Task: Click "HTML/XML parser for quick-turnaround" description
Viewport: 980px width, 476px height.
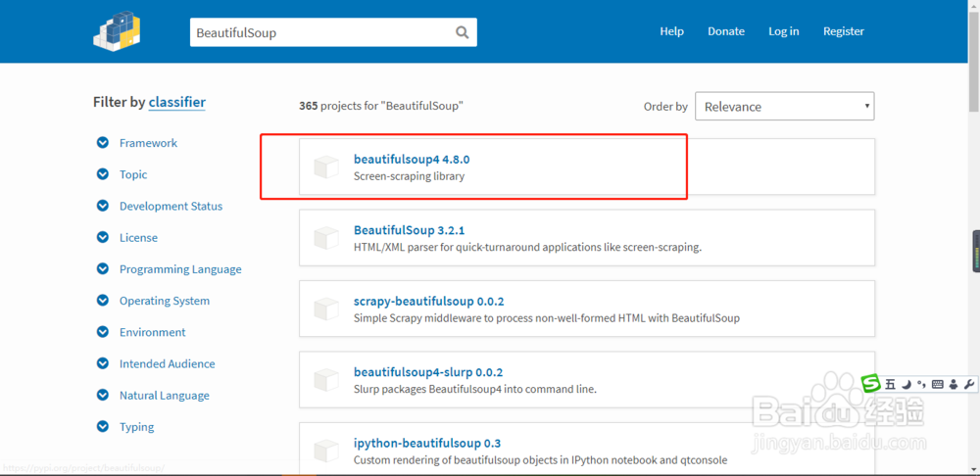Action: [527, 247]
